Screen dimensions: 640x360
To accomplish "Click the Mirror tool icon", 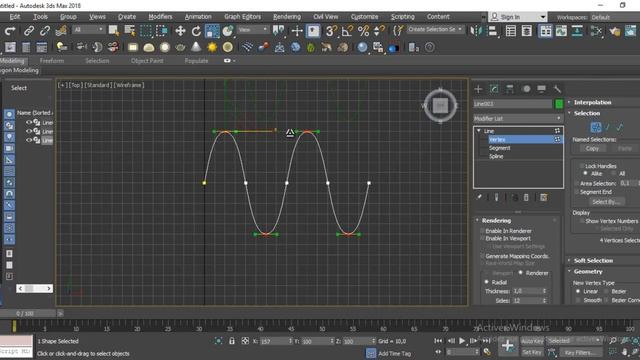I will (x=476, y=31).
